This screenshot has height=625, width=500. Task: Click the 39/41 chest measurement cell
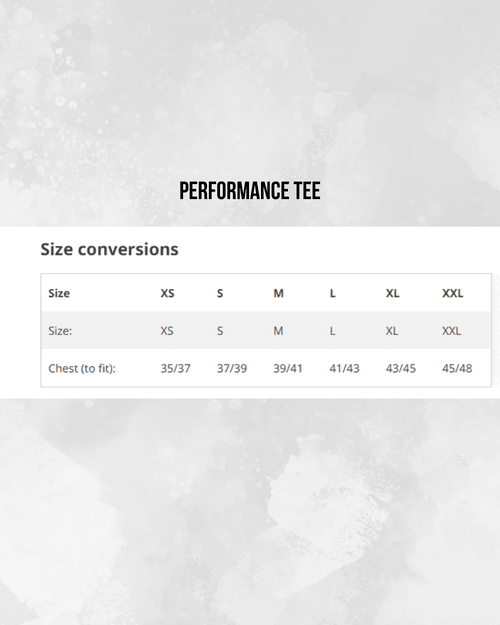click(288, 368)
